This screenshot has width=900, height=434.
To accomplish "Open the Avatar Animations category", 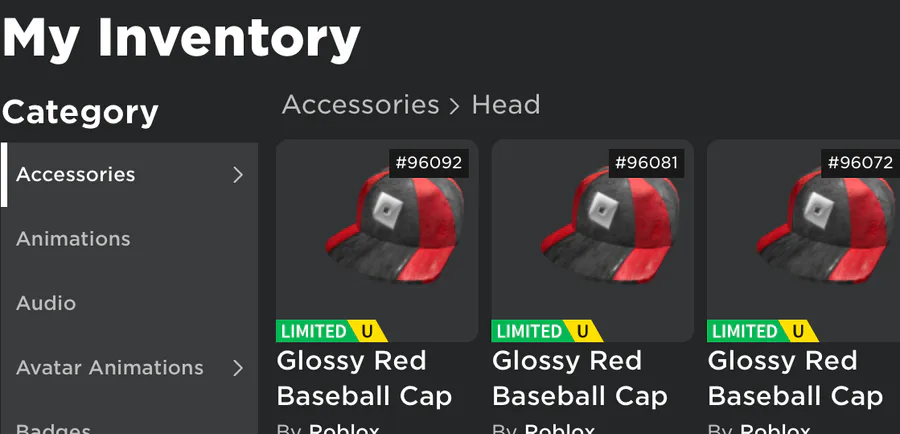I will pos(129,367).
